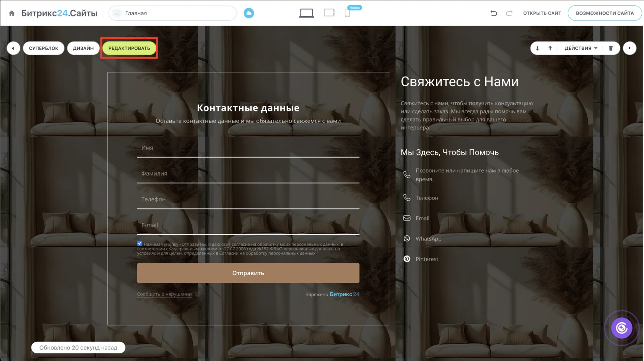644x361 pixels.
Task: Click ОТКРЫТЬ САЙТ link
Action: (542, 13)
